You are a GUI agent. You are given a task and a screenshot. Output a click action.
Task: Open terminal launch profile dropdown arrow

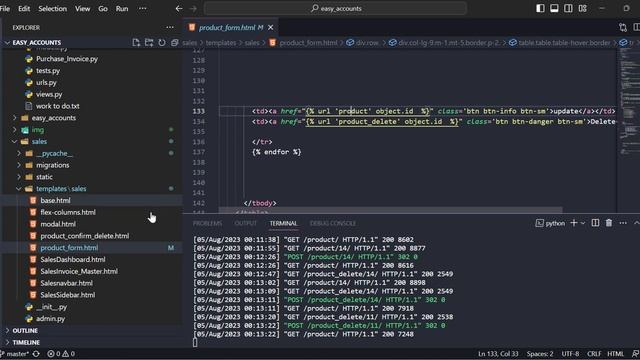[x=583, y=223]
